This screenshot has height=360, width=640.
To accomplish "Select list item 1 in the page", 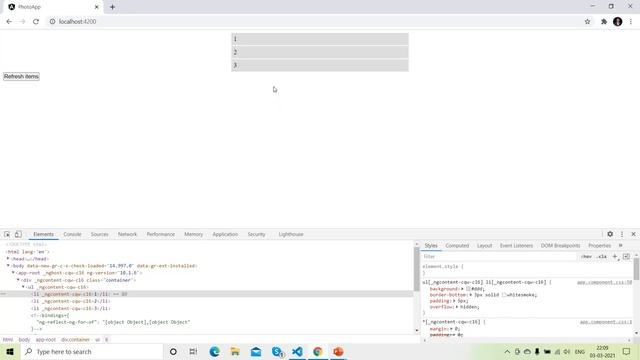I will (320, 39).
